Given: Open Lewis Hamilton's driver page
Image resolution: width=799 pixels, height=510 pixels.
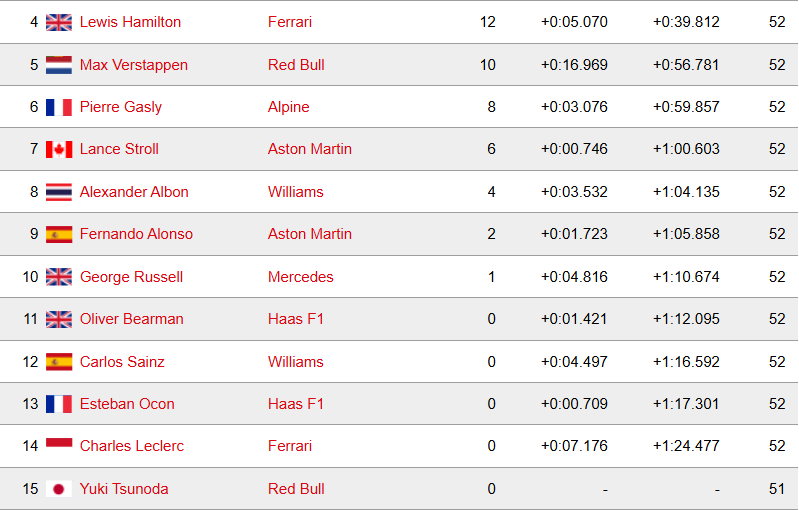Looking at the screenshot, I should (x=130, y=22).
